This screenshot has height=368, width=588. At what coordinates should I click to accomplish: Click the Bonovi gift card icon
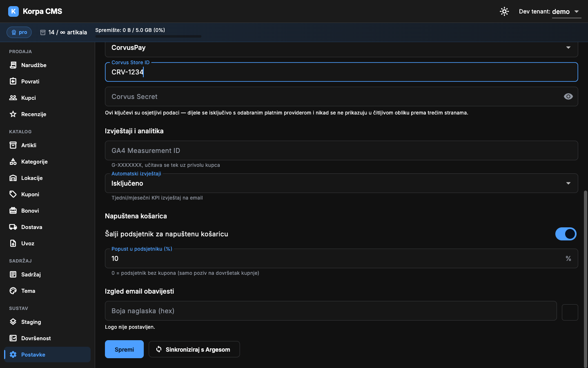pyautogui.click(x=13, y=211)
